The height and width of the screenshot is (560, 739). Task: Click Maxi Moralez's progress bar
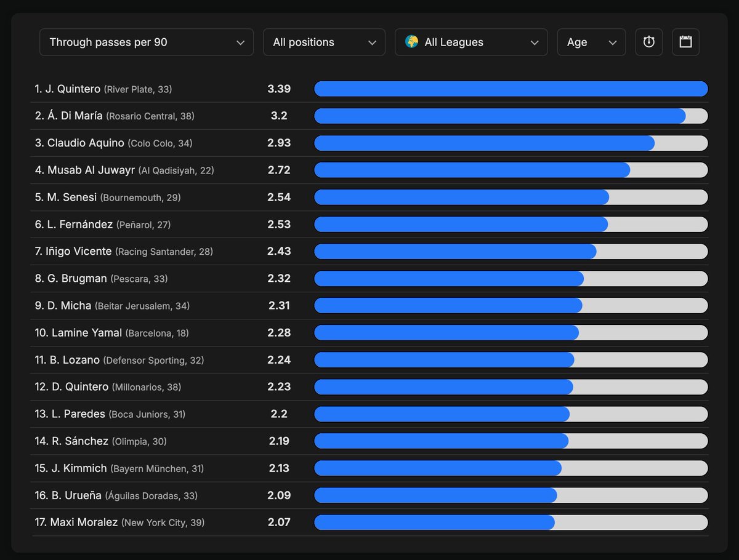tap(511, 522)
